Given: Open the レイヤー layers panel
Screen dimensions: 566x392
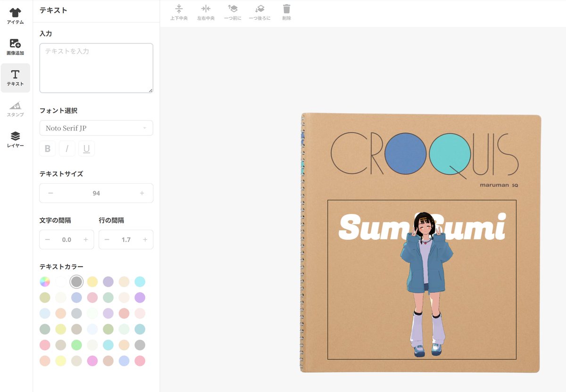Looking at the screenshot, I should coord(15,139).
